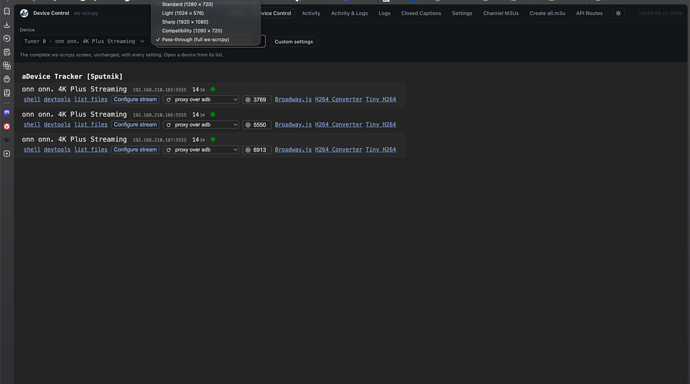Launch Broadway.js player in port 3769 row

click(293, 99)
